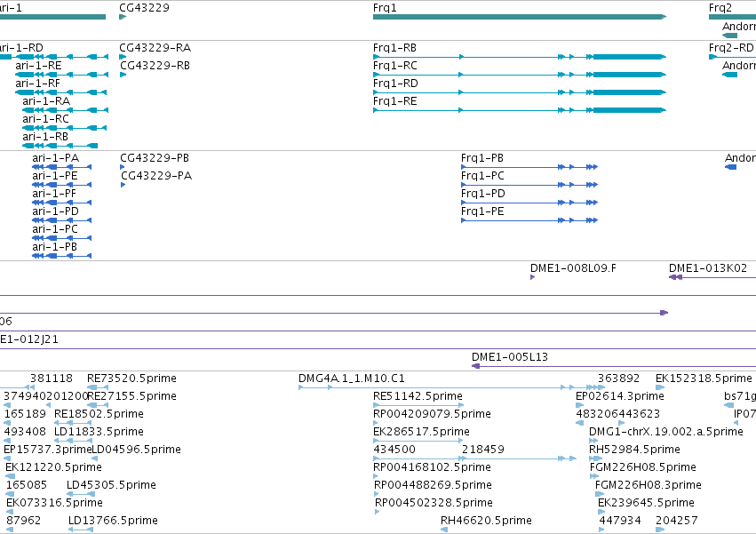Click the 363892 feature label
The width and height of the screenshot is (756, 534).
(618, 379)
